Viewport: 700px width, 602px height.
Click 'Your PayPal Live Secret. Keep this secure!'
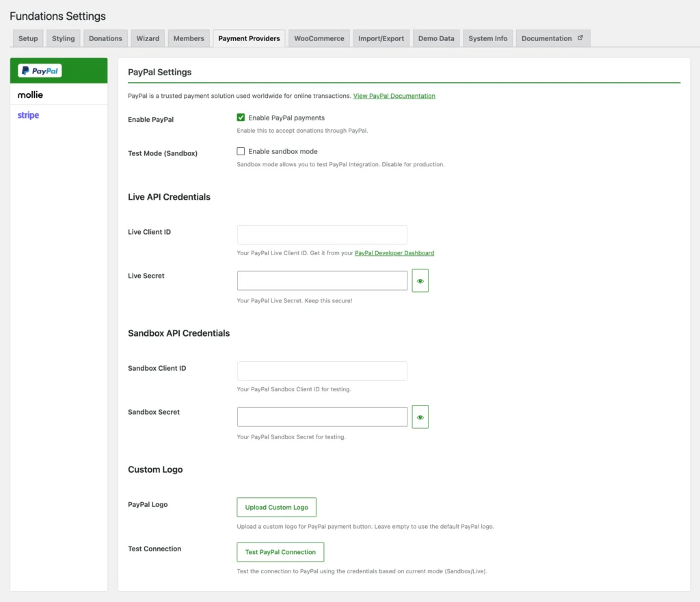(295, 301)
